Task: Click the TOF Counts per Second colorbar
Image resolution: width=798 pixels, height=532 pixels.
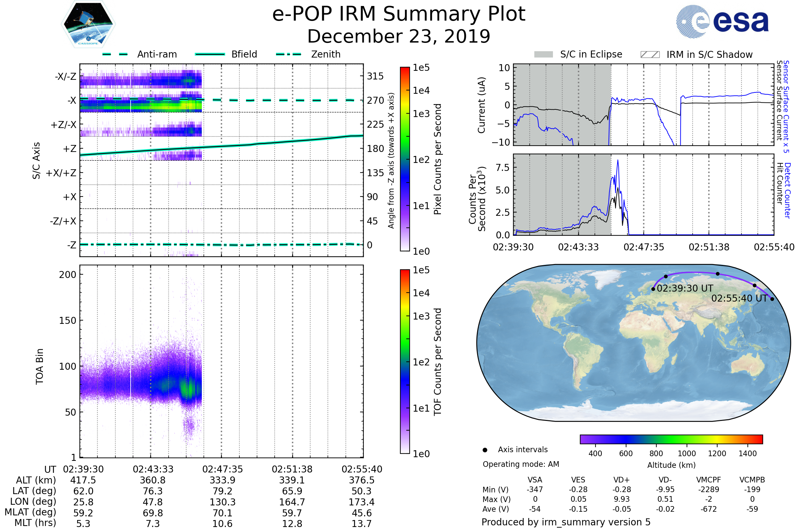Action: (x=405, y=361)
